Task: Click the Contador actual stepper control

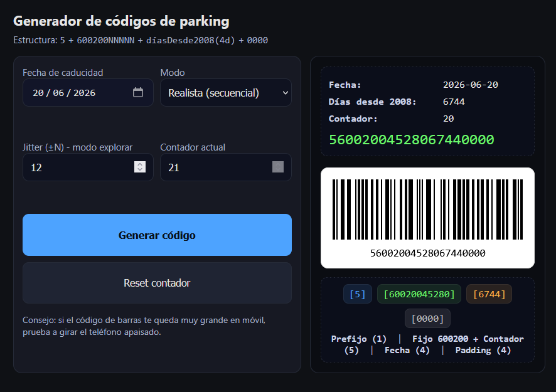Action: pyautogui.click(x=277, y=167)
